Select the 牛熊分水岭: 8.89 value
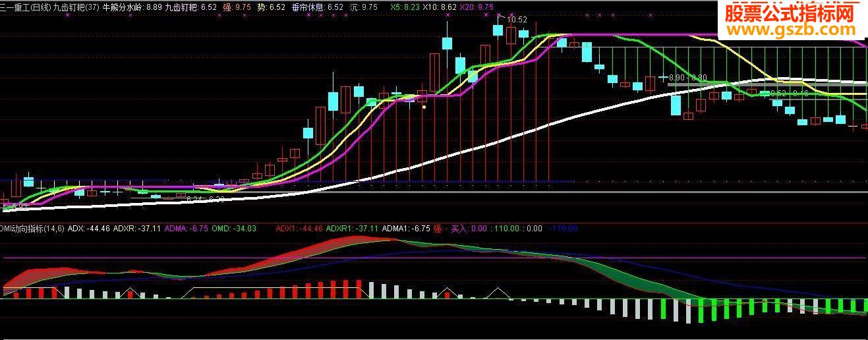Viewport: 868px width, 340px height. [x=132, y=6]
